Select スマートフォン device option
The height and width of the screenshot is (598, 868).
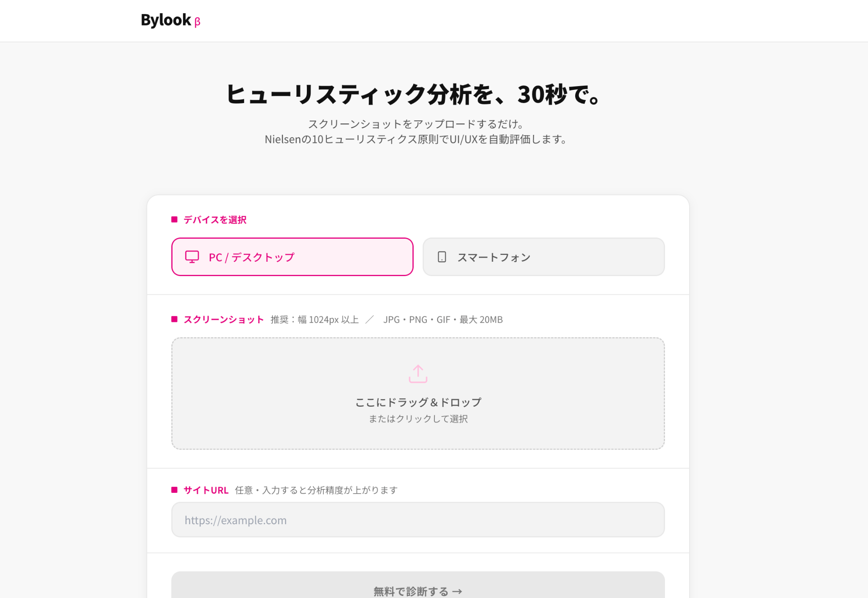click(x=544, y=257)
